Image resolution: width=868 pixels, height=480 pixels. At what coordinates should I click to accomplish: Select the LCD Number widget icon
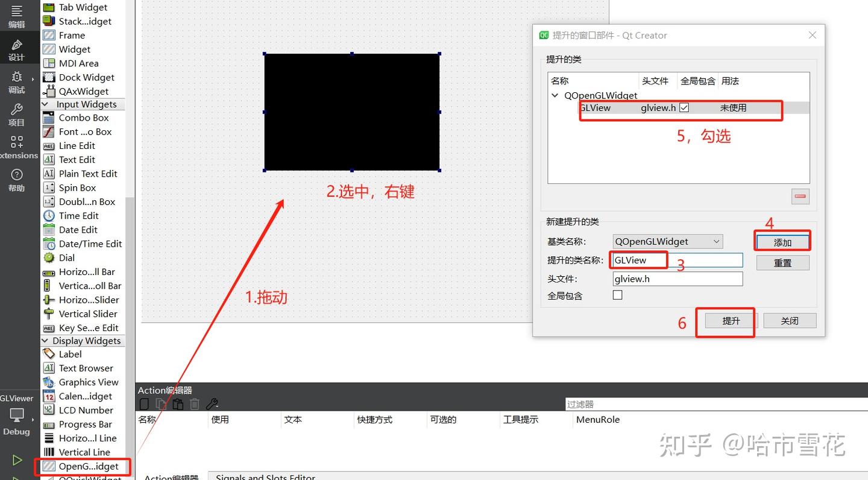49,410
